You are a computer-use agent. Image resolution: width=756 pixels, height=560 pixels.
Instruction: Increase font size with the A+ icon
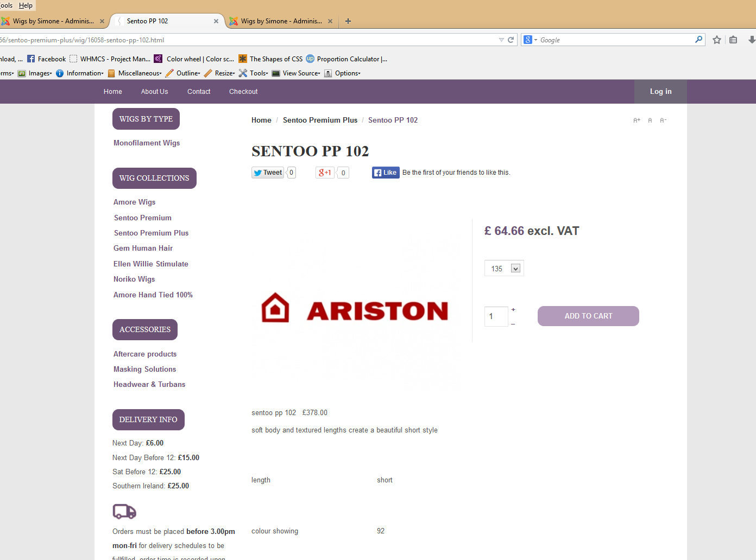[637, 120]
